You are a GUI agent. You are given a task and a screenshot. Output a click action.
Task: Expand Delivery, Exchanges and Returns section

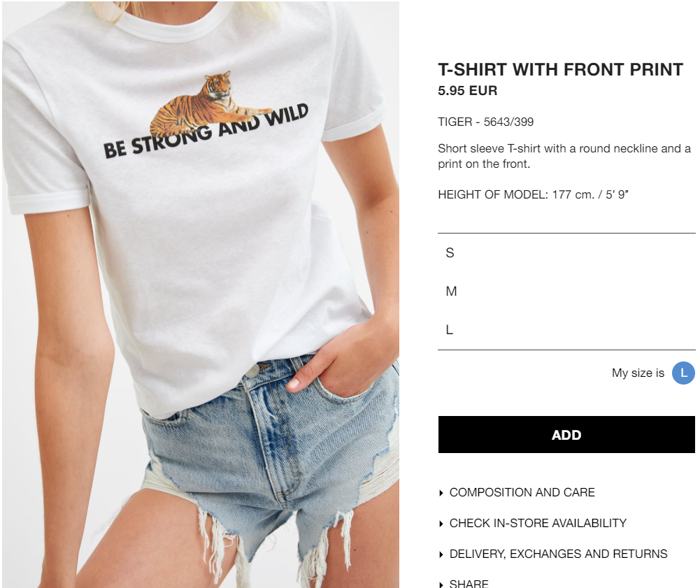(558, 554)
